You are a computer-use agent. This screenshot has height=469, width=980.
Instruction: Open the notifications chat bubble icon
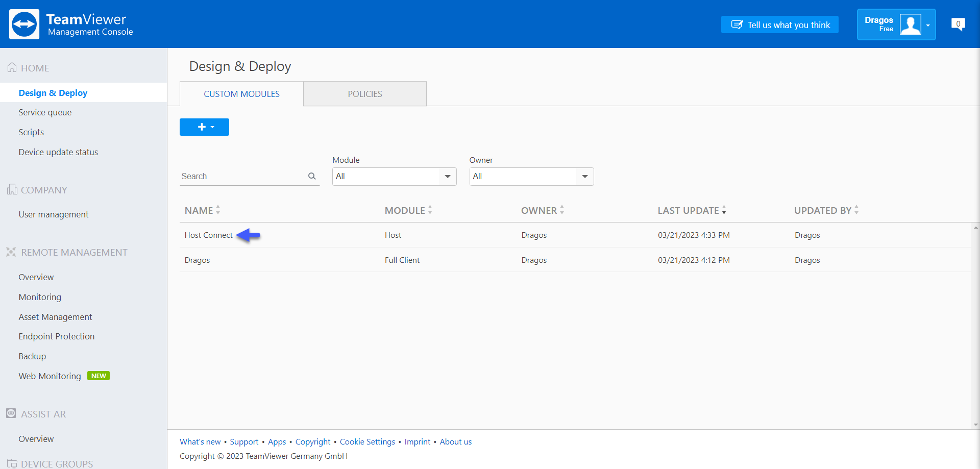[x=958, y=24]
